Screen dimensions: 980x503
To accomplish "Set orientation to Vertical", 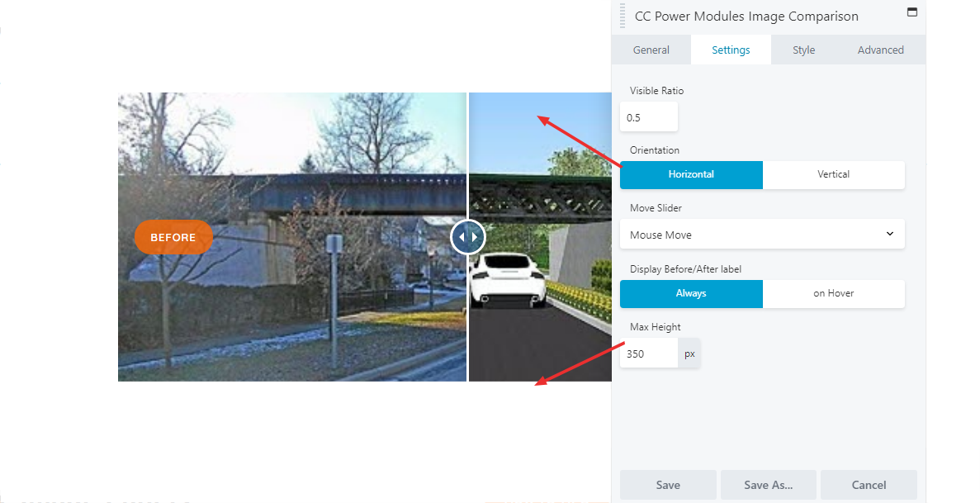I will (x=834, y=174).
